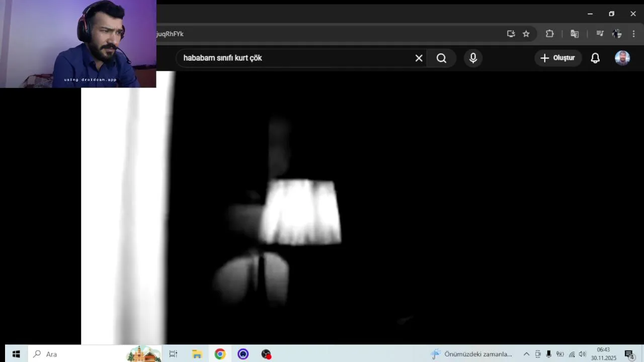Minimize the Chrome window
Screen dimensions: 644x362
coord(590,14)
